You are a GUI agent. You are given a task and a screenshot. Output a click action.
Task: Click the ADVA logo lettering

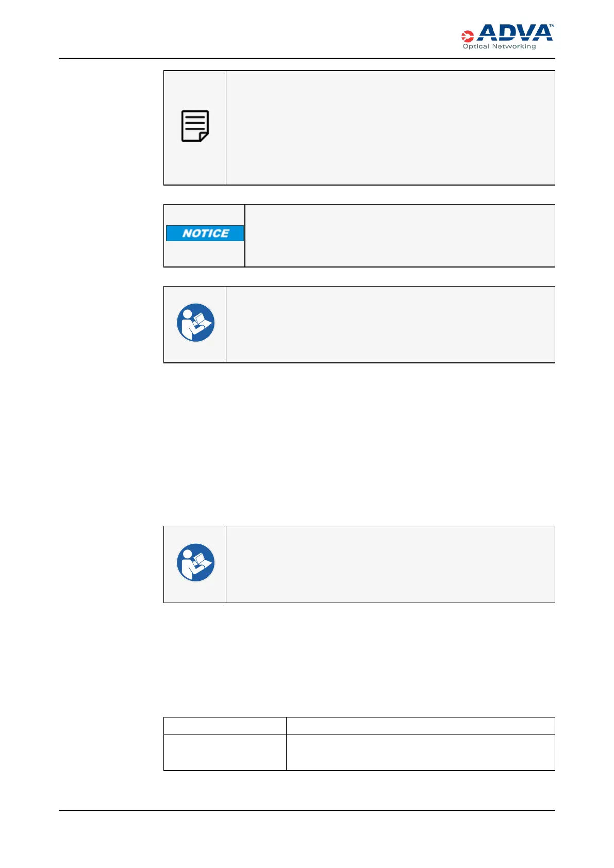tap(515, 33)
